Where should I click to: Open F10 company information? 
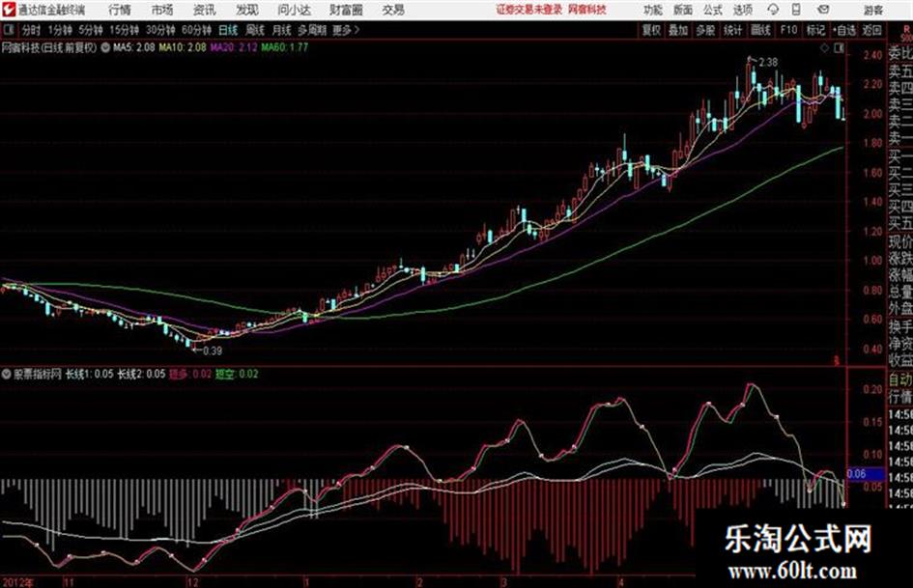[788, 30]
